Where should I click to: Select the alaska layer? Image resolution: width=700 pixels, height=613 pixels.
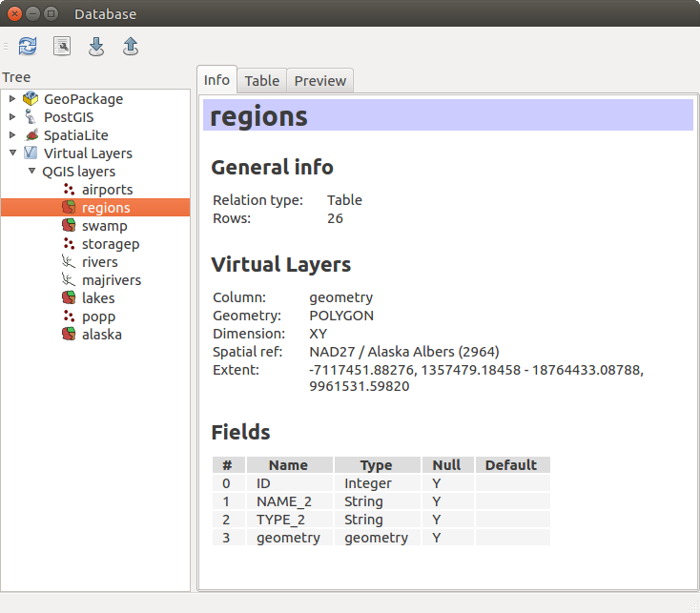click(101, 335)
